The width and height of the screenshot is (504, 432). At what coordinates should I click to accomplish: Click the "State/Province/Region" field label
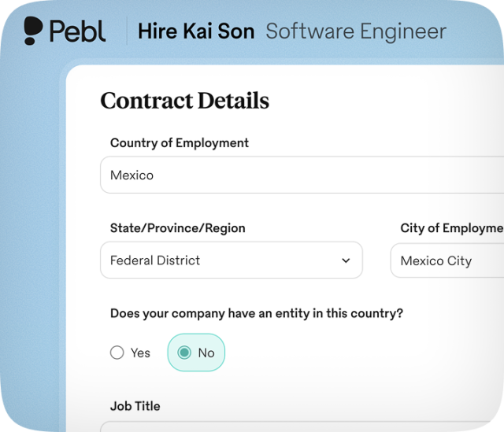tap(178, 228)
